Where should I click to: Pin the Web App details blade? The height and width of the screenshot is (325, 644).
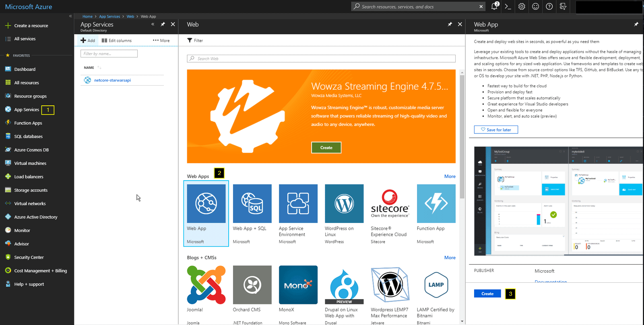636,24
